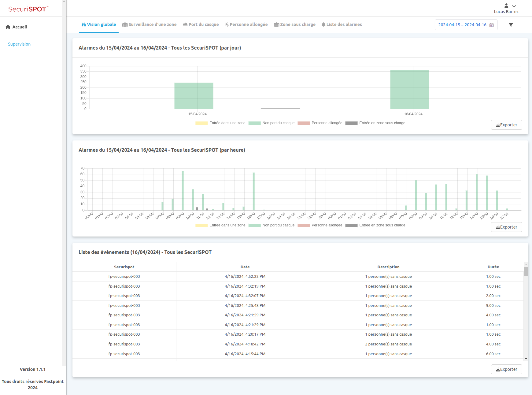Switch to Vision globale tab
The image size is (532, 395).
(x=99, y=24)
